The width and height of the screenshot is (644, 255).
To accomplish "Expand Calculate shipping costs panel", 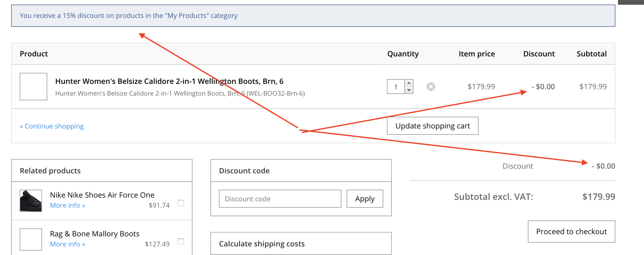I will (262, 244).
